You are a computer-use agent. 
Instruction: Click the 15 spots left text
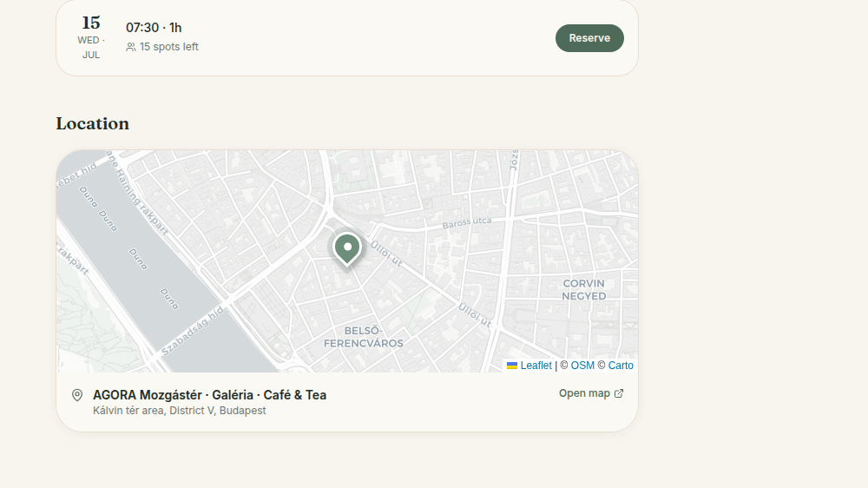pos(169,47)
